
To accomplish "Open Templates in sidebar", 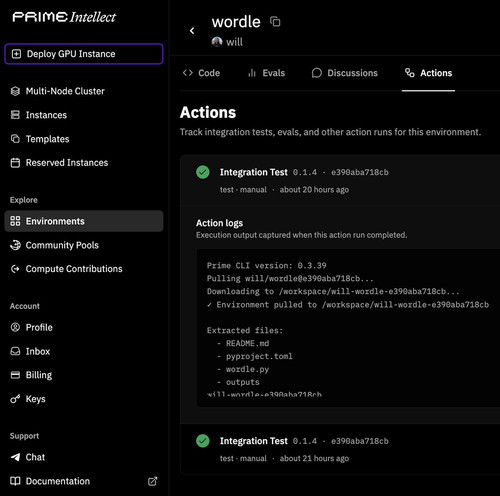I will point(48,139).
